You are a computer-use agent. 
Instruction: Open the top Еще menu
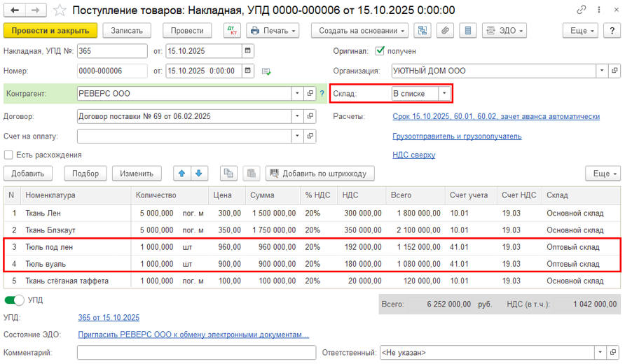coord(580,31)
